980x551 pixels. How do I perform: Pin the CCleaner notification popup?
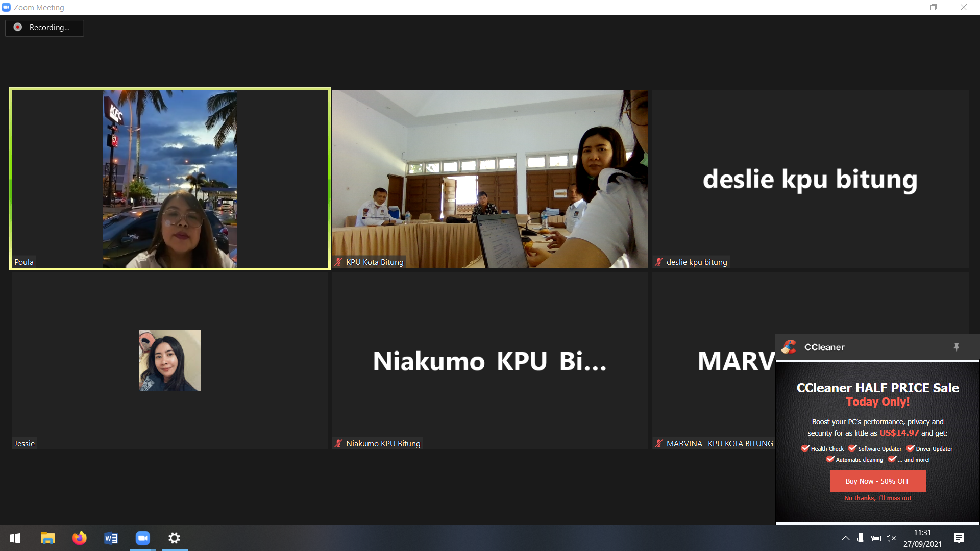pyautogui.click(x=957, y=347)
